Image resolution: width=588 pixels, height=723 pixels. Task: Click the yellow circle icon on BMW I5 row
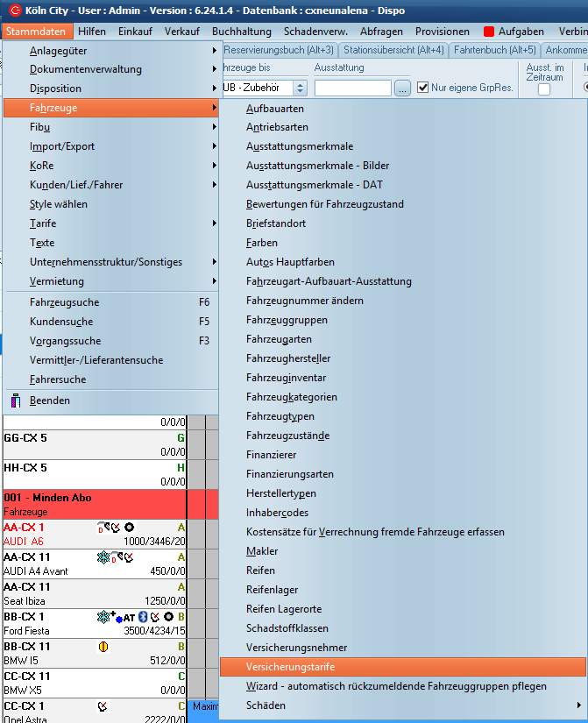click(103, 647)
